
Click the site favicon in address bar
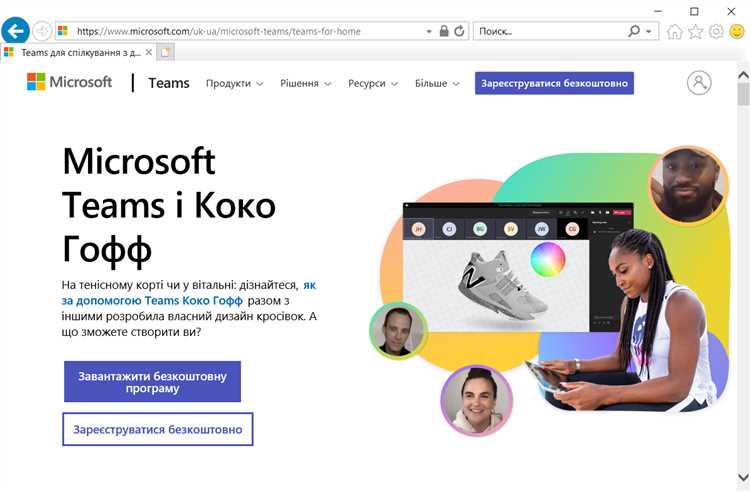click(63, 31)
